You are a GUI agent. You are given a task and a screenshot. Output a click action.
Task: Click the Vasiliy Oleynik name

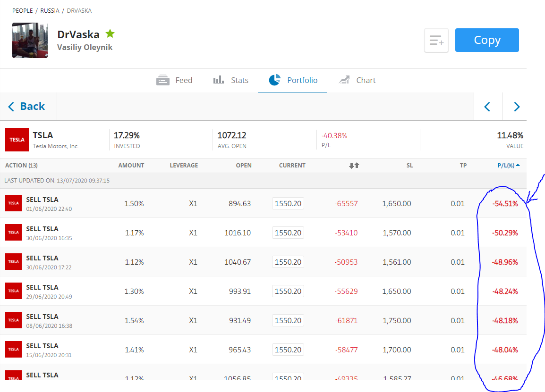pyautogui.click(x=85, y=47)
